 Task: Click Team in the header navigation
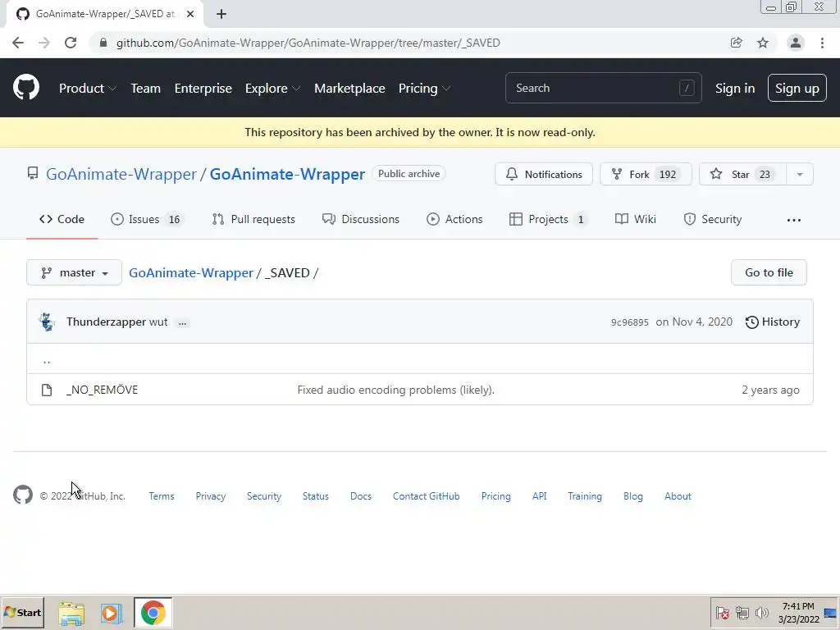tap(145, 89)
